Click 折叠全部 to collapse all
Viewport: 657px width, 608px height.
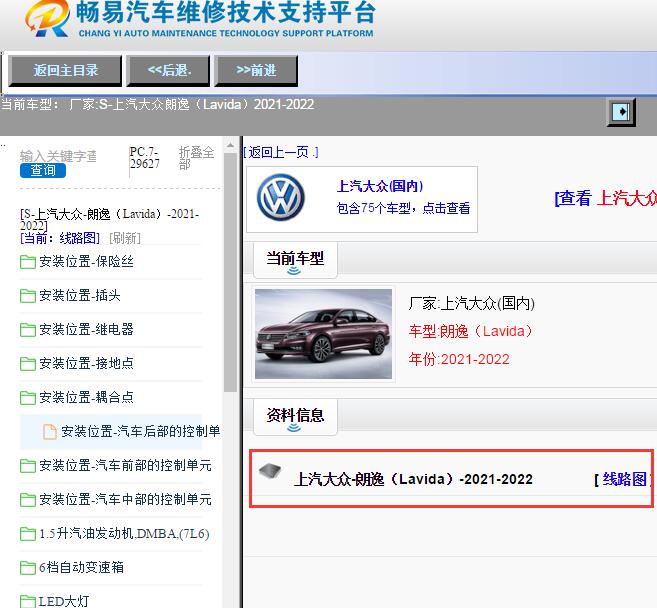(196, 158)
